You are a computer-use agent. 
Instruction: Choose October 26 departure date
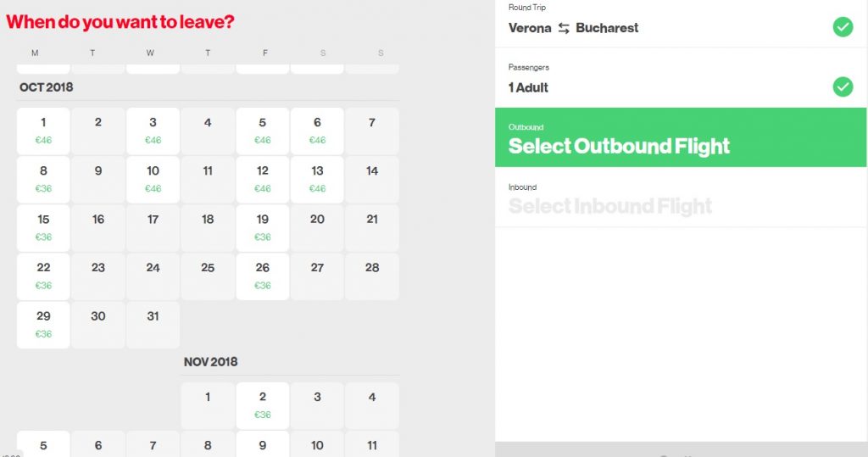[262, 276]
